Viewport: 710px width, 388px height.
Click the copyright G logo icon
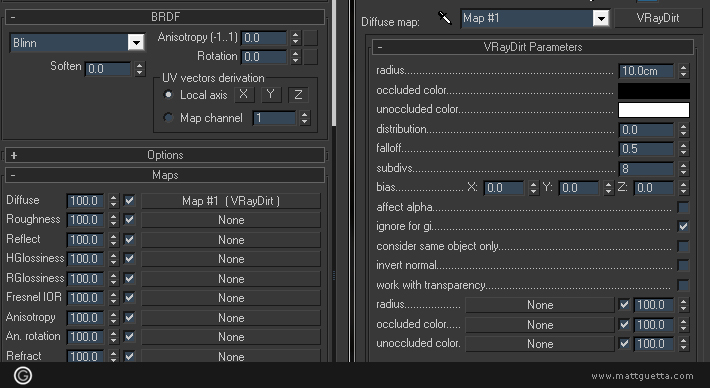[x=23, y=375]
